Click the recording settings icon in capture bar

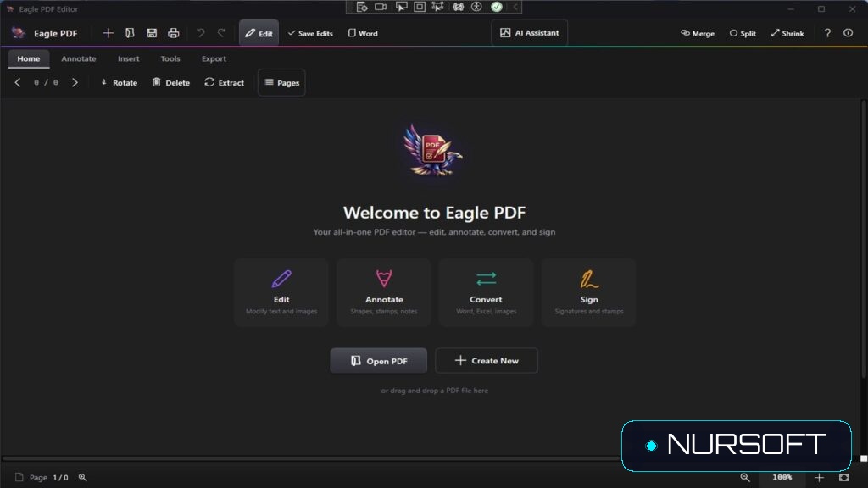362,7
